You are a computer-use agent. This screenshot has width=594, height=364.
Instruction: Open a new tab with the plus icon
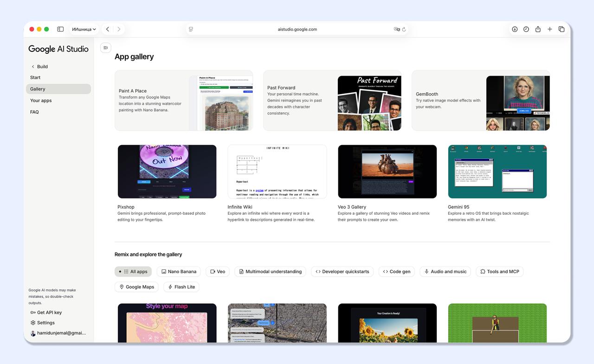point(549,29)
